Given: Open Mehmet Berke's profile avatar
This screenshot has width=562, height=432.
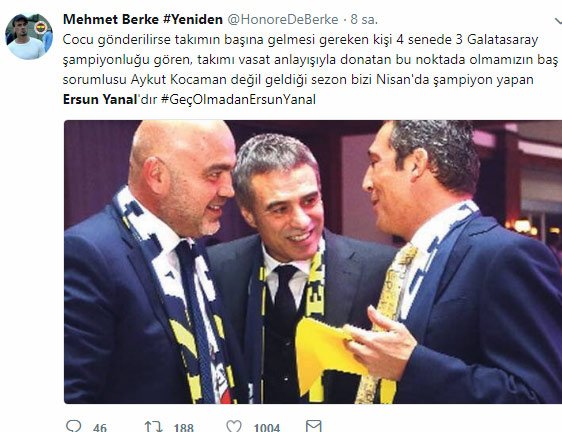Looking at the screenshot, I should click(x=29, y=36).
